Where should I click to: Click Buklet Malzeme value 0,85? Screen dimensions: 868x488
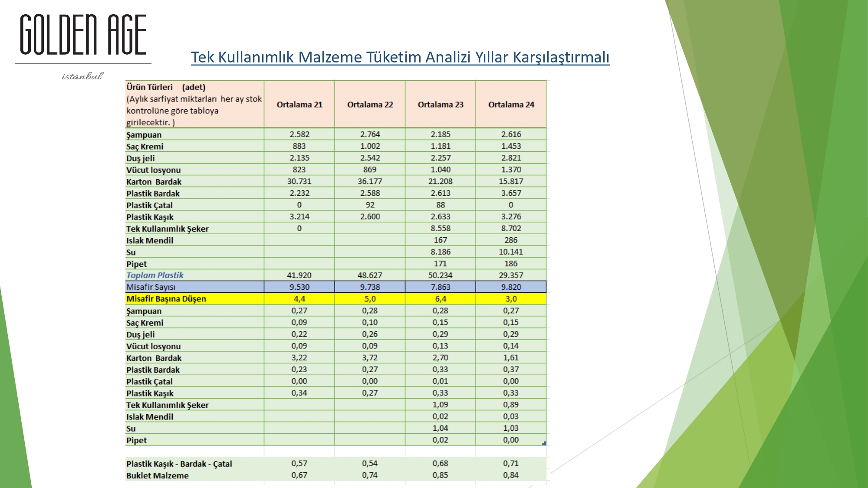441,475
